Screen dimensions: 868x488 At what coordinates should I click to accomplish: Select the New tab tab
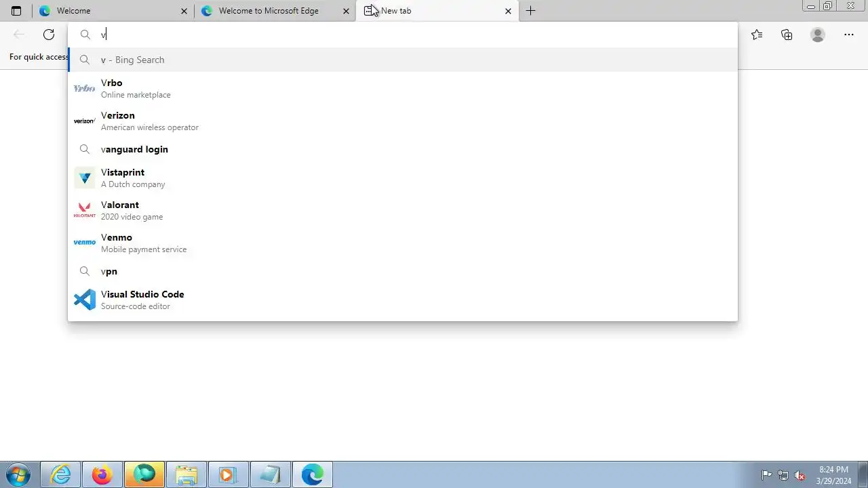pos(437,11)
